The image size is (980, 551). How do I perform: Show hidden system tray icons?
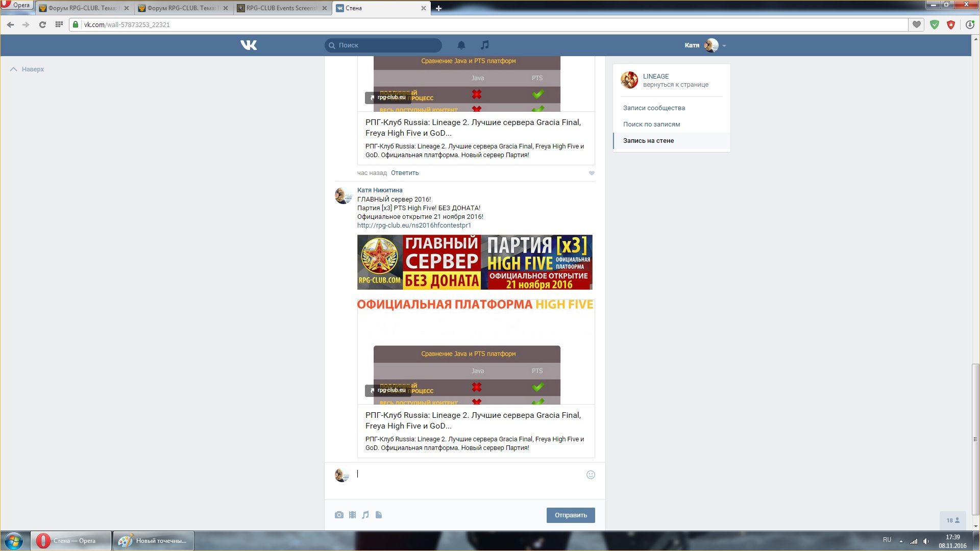coord(901,541)
